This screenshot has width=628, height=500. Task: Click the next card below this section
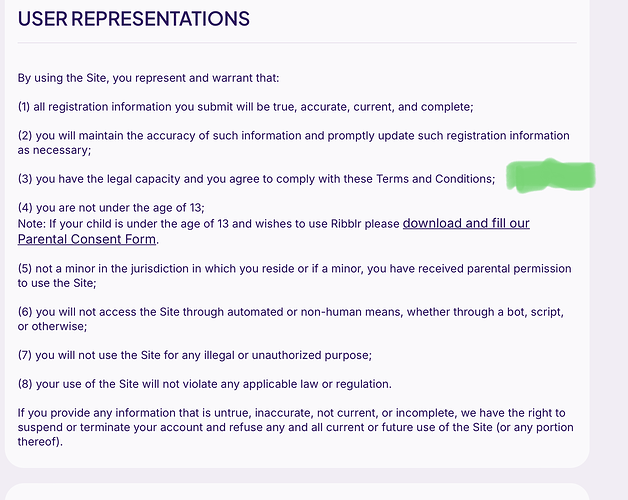coord(297,492)
